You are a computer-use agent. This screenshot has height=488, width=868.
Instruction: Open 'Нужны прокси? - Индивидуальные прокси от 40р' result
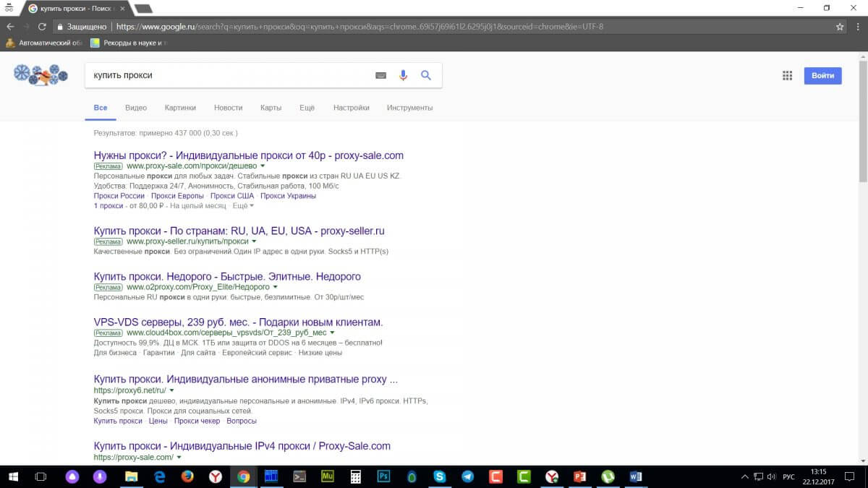click(x=249, y=155)
